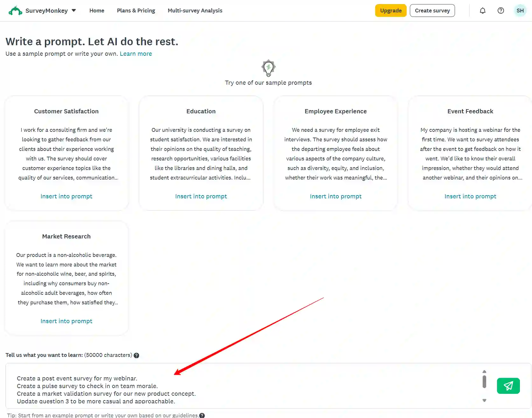
Task: Click the Event Feedback card title
Action: tap(470, 111)
